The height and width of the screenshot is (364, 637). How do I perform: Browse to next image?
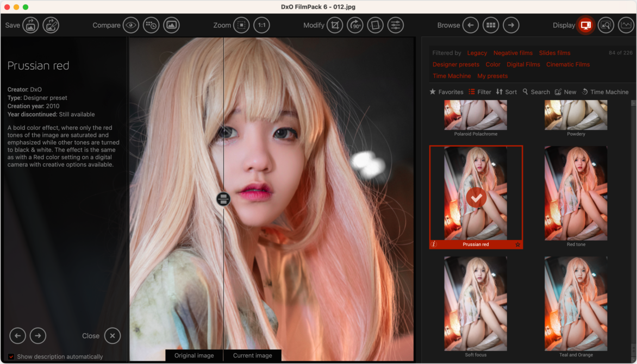(x=511, y=25)
